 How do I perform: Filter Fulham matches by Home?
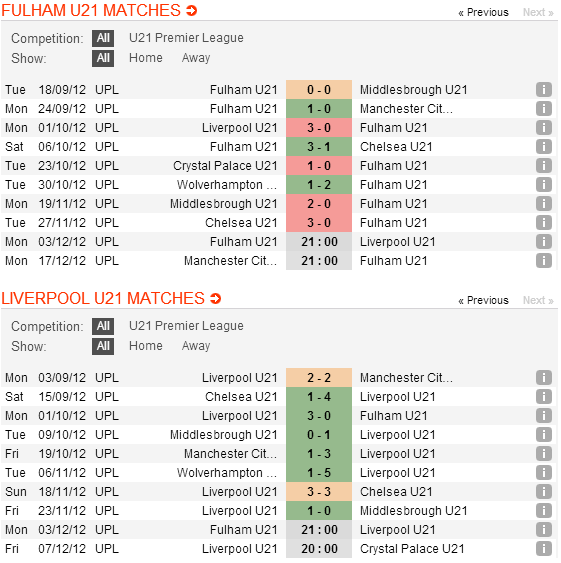(145, 58)
